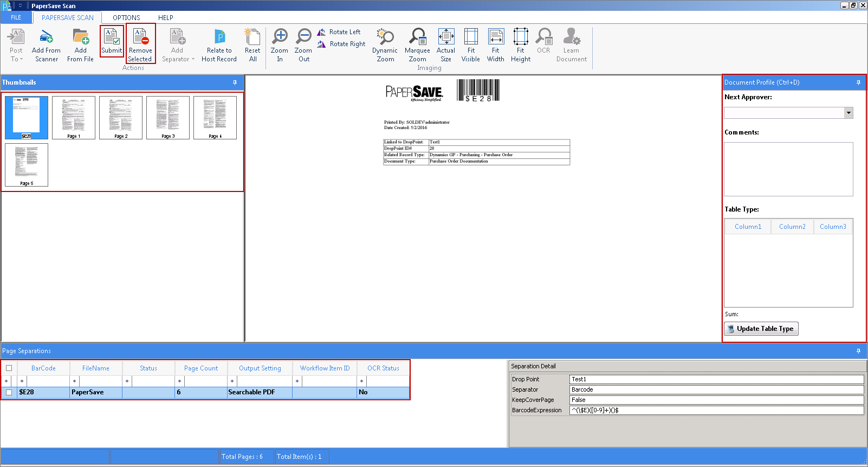Select the $E28 cover page thumbnail
Viewport: 868px width, 467px height.
pos(27,118)
